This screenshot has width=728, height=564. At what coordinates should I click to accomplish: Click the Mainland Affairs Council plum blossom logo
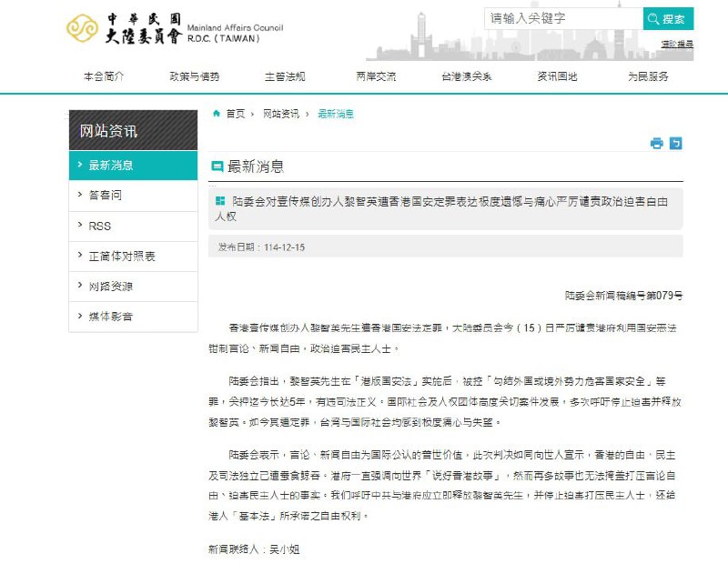pos(82,29)
